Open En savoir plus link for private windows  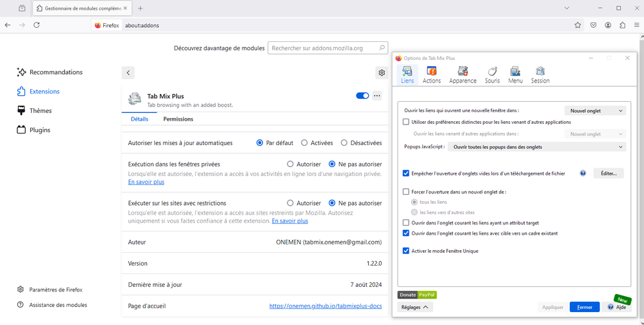click(146, 182)
